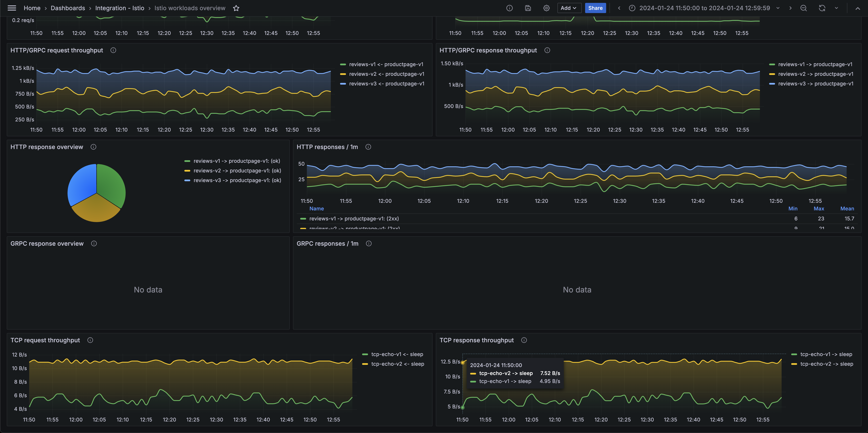Open the hamburger navigation menu
The image size is (868, 433).
12,8
